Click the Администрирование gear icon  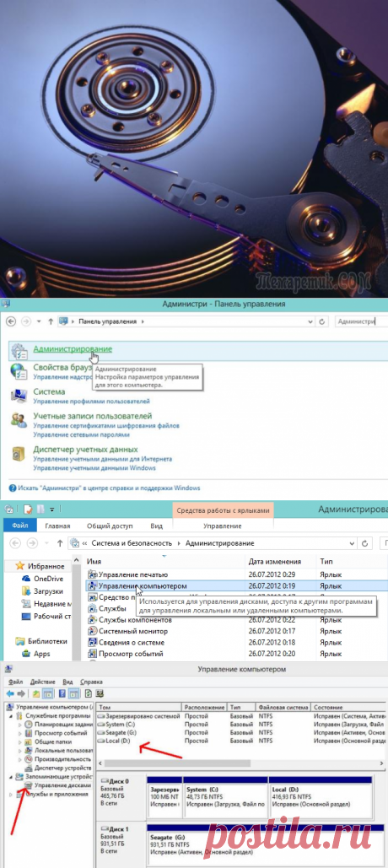tap(19, 352)
